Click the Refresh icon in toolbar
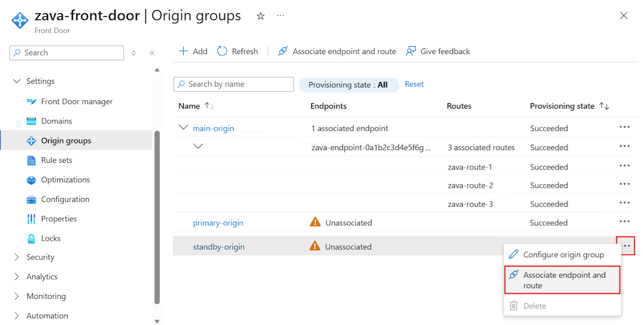 pyautogui.click(x=222, y=52)
